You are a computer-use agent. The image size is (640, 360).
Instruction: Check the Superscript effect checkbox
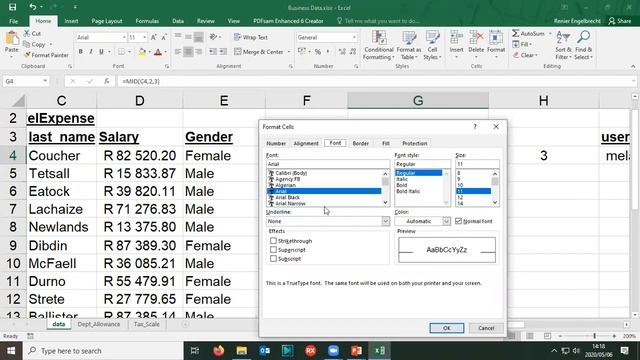[273, 250]
